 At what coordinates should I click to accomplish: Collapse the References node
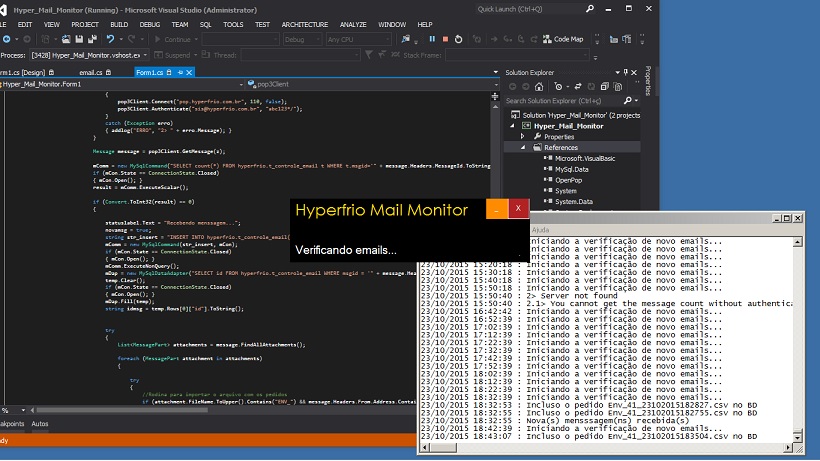522,147
